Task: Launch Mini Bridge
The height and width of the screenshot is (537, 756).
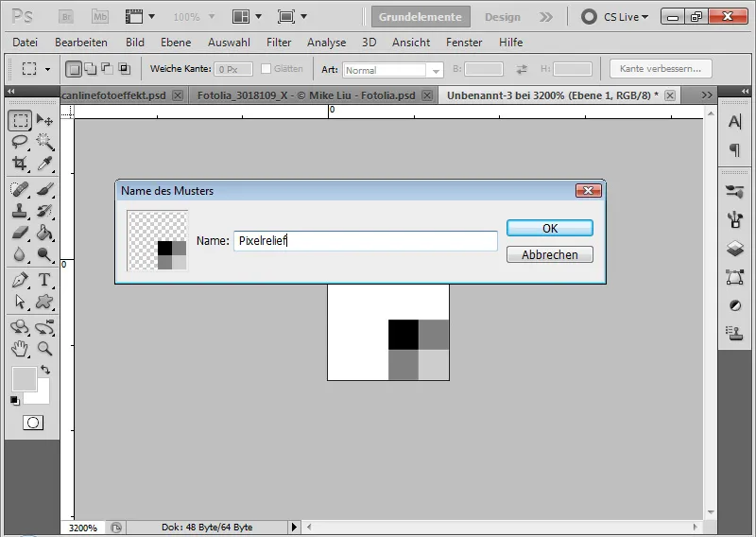Action: tap(100, 17)
